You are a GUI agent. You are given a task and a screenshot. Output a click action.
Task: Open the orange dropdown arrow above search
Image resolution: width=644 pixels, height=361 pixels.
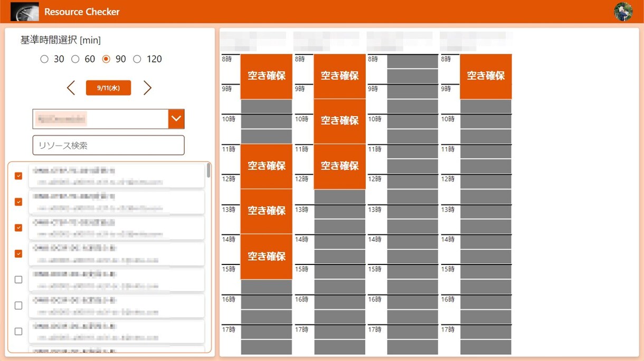coord(176,119)
